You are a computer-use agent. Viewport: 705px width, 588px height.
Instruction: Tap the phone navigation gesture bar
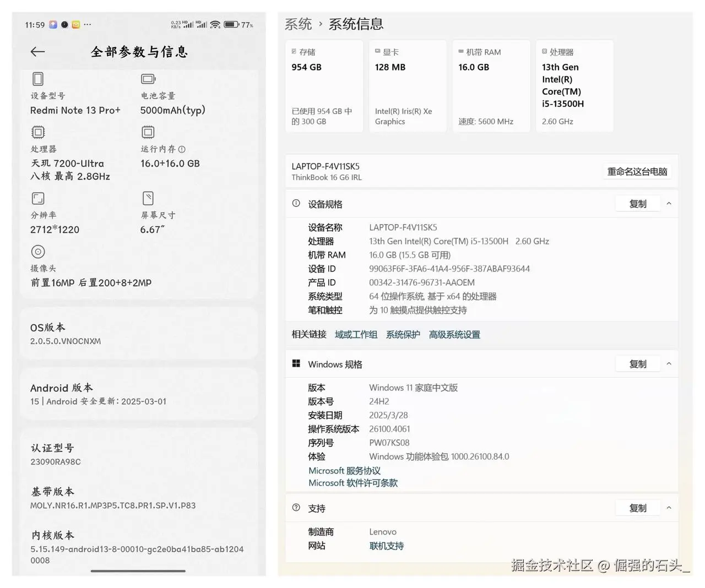(x=138, y=571)
